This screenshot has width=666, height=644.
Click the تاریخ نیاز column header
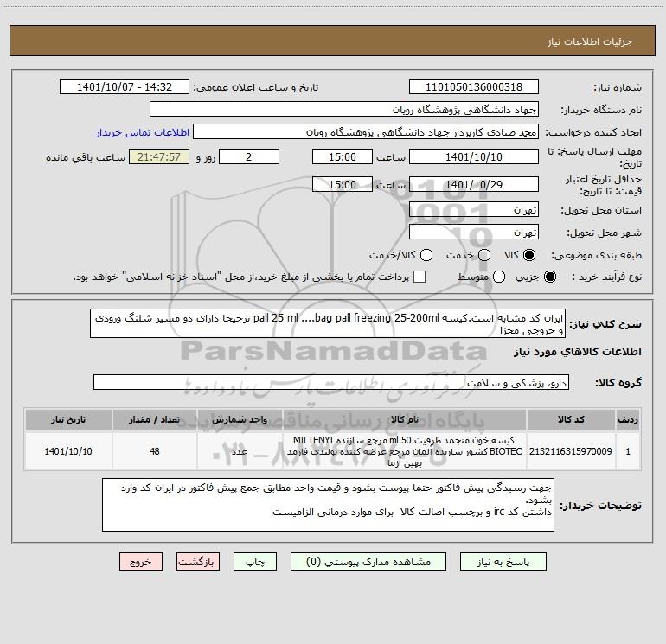68,420
